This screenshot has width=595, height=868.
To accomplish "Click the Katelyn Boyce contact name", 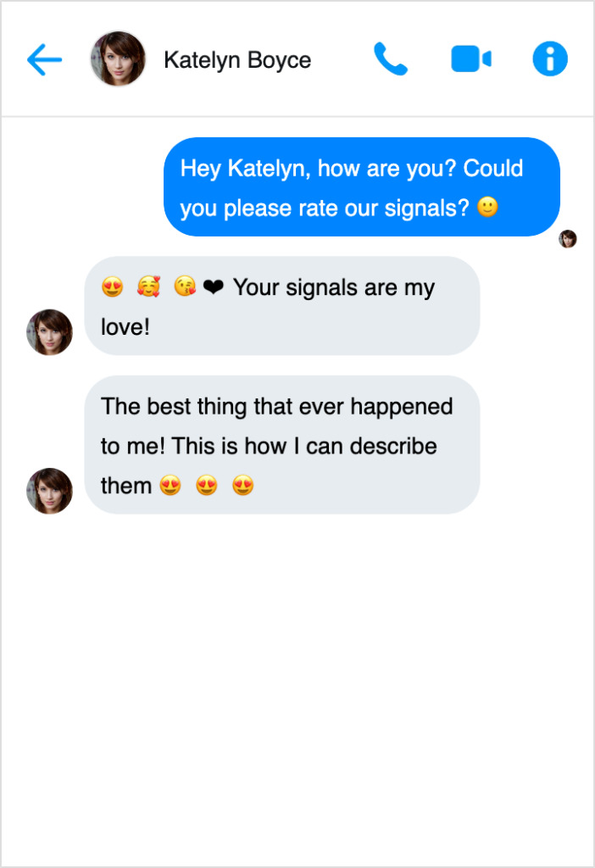I will point(237,60).
